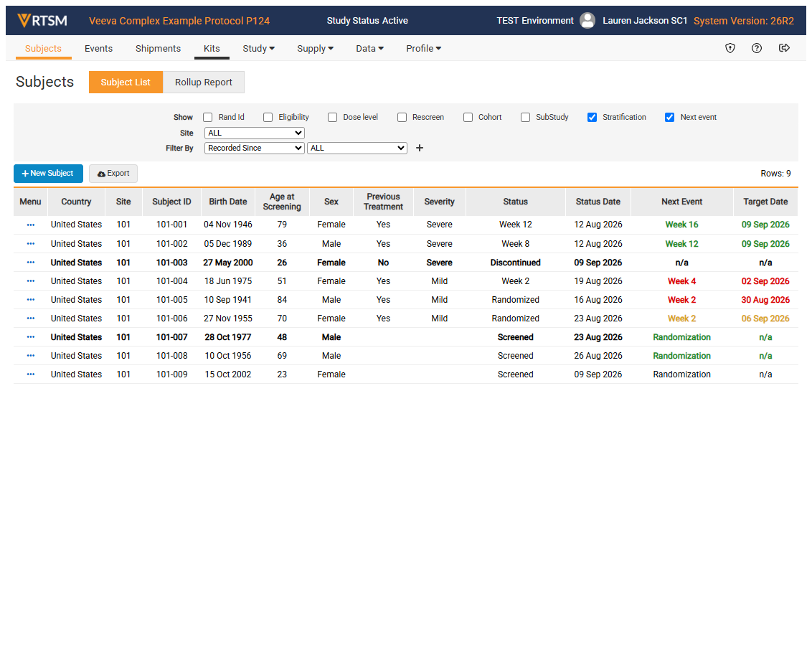The width and height of the screenshot is (812, 660).
Task: Uncheck the Stratification checkbox
Action: pos(592,117)
